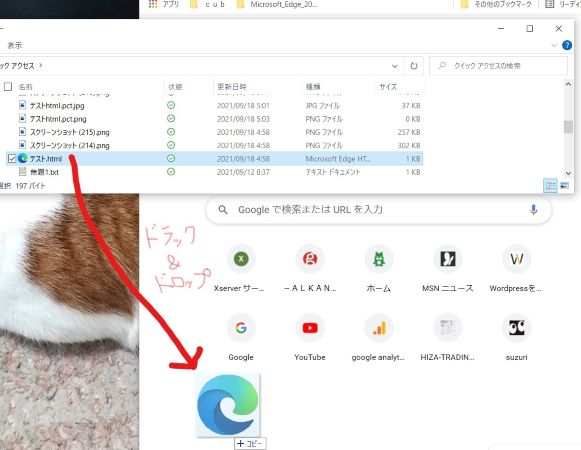Refresh the Explorer folder view
581x450 pixels.
pos(414,66)
